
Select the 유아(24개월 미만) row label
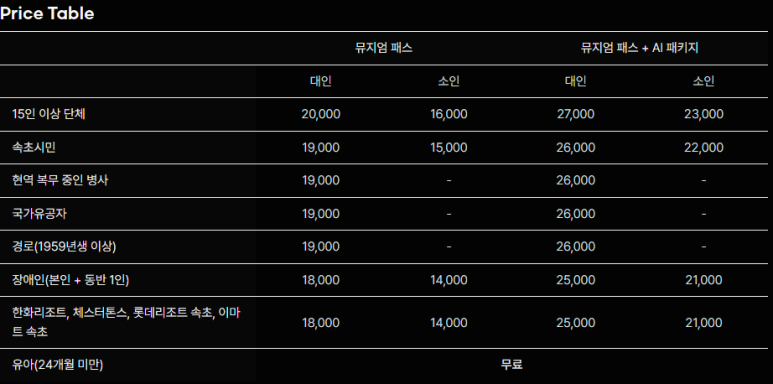pos(57,365)
